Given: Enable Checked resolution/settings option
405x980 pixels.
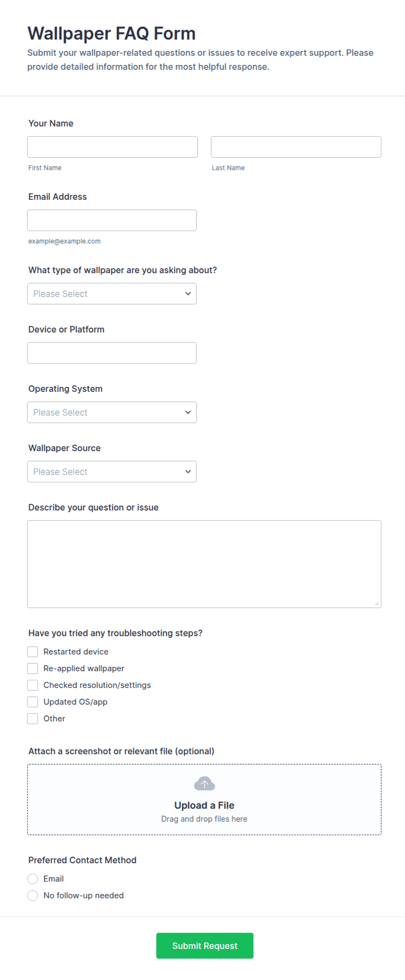Looking at the screenshot, I should [33, 685].
